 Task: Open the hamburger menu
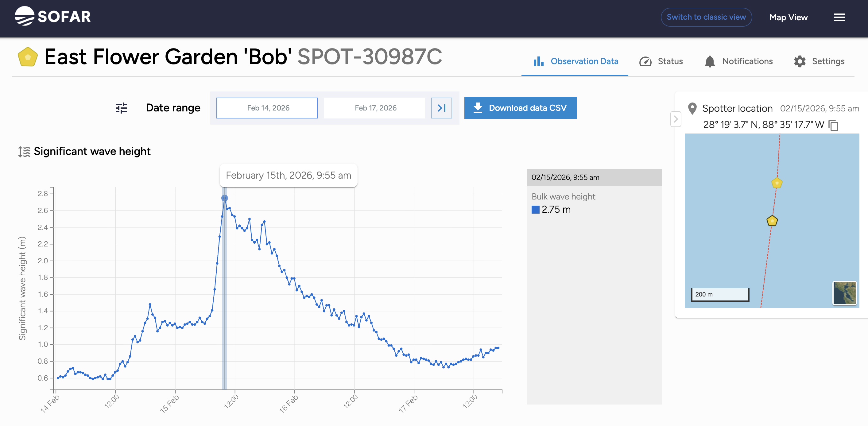point(840,17)
